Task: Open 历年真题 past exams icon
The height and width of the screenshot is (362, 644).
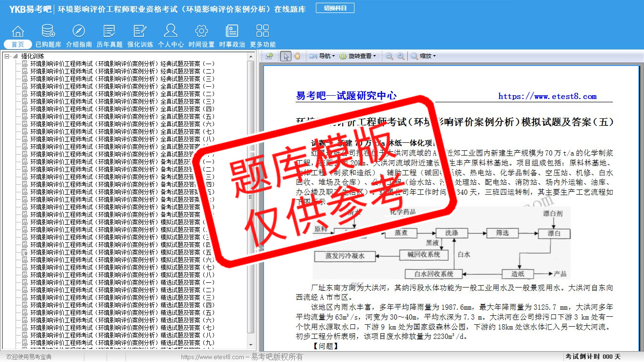Action: [109, 32]
